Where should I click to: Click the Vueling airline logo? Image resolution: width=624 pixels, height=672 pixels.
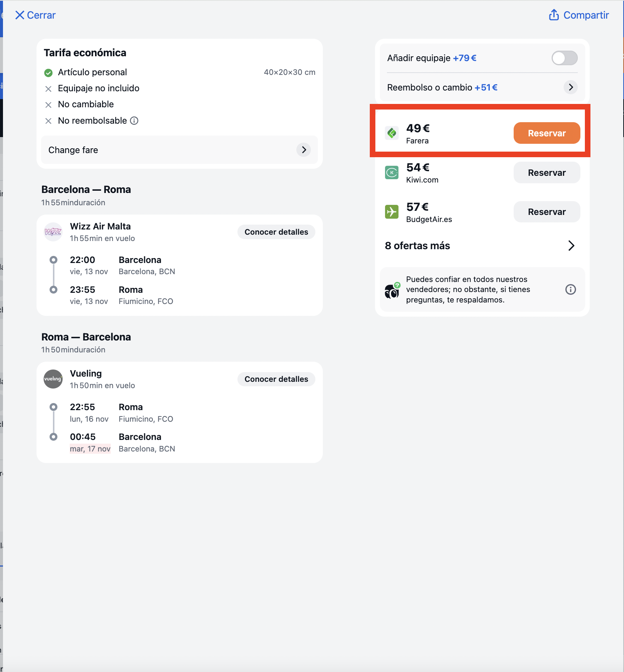(53, 379)
